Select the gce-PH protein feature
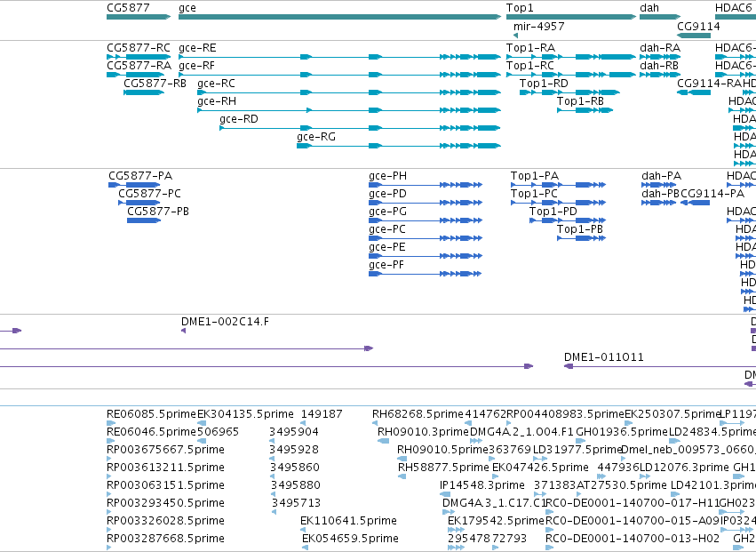The image size is (756, 552). (x=426, y=185)
